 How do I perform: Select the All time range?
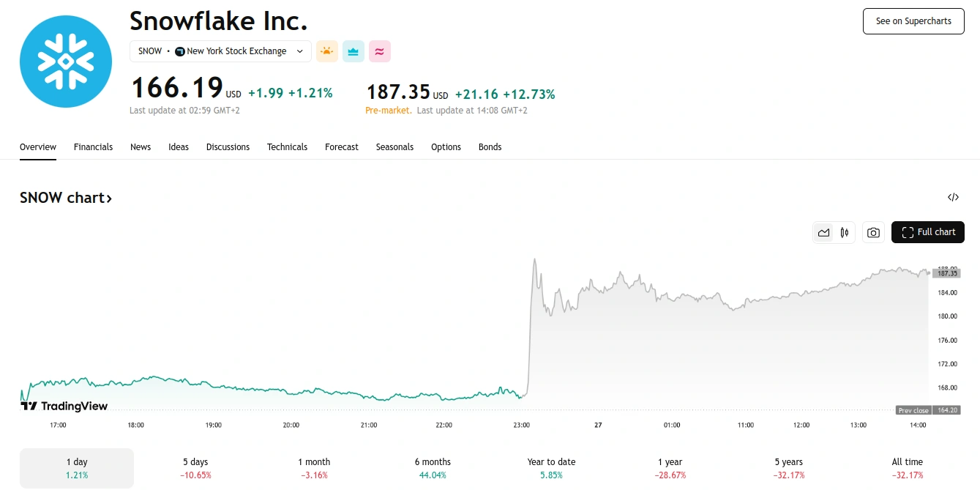pos(907,468)
